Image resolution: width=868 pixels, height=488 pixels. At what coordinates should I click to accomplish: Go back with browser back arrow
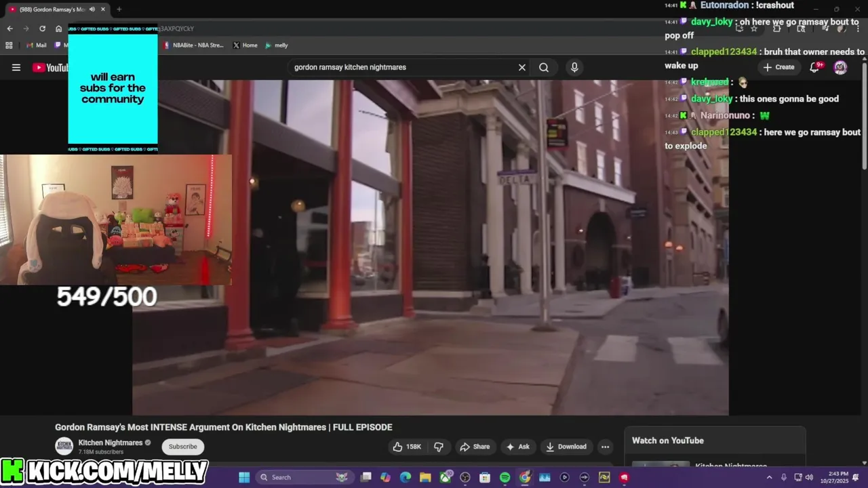[x=9, y=28]
